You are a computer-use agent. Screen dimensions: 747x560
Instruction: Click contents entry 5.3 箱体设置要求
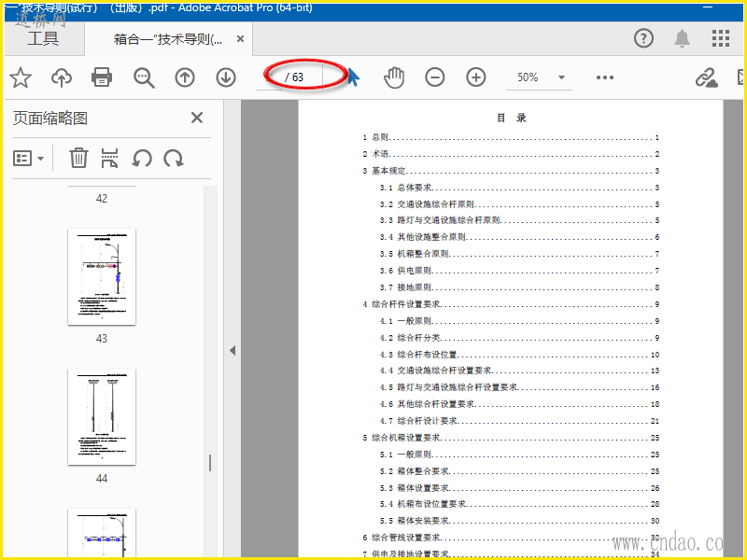519,488
